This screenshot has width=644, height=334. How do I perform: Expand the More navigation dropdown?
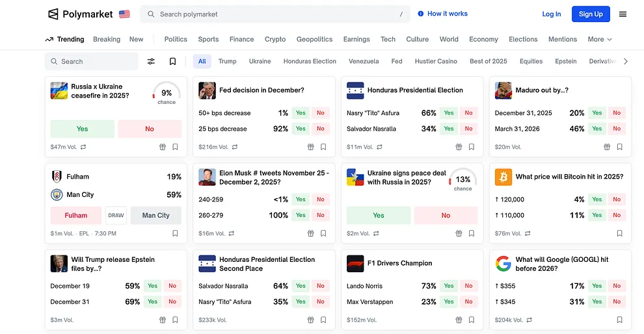600,39
